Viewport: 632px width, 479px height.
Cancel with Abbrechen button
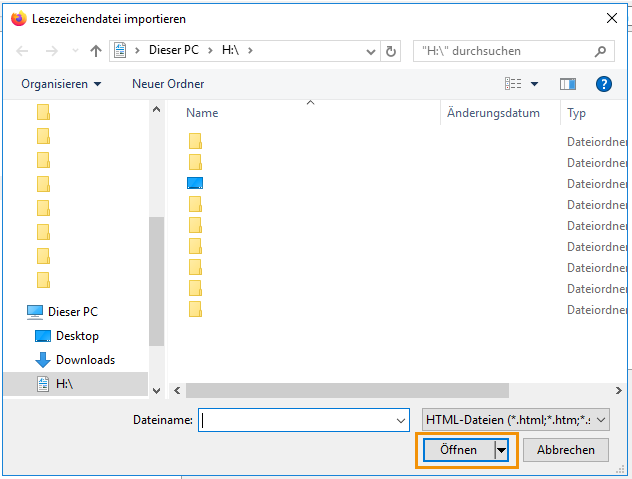tap(565, 450)
